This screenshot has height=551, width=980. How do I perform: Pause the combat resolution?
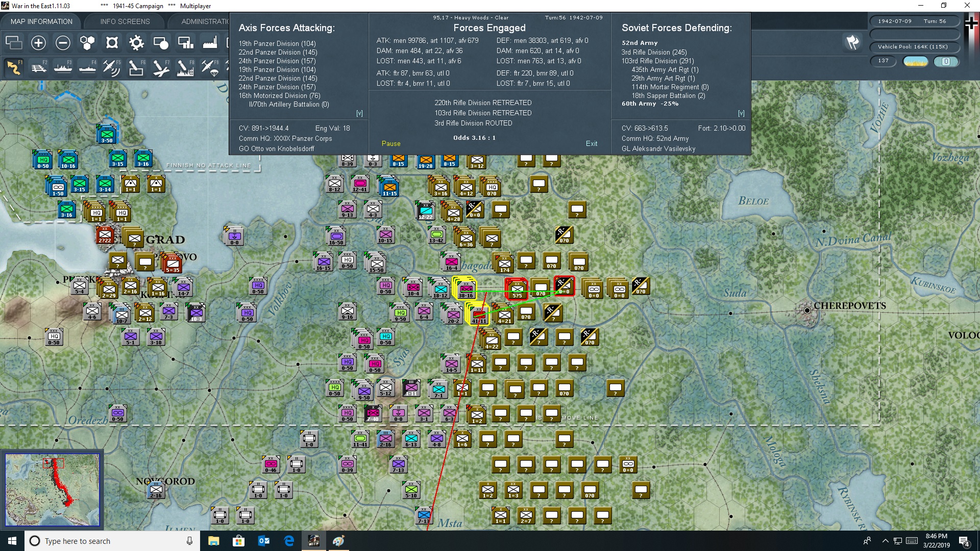click(x=390, y=143)
